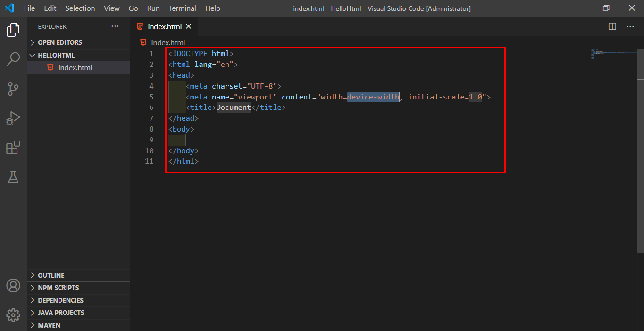The height and width of the screenshot is (331, 644).
Task: Open the Accounts icon menu
Action: point(13,286)
